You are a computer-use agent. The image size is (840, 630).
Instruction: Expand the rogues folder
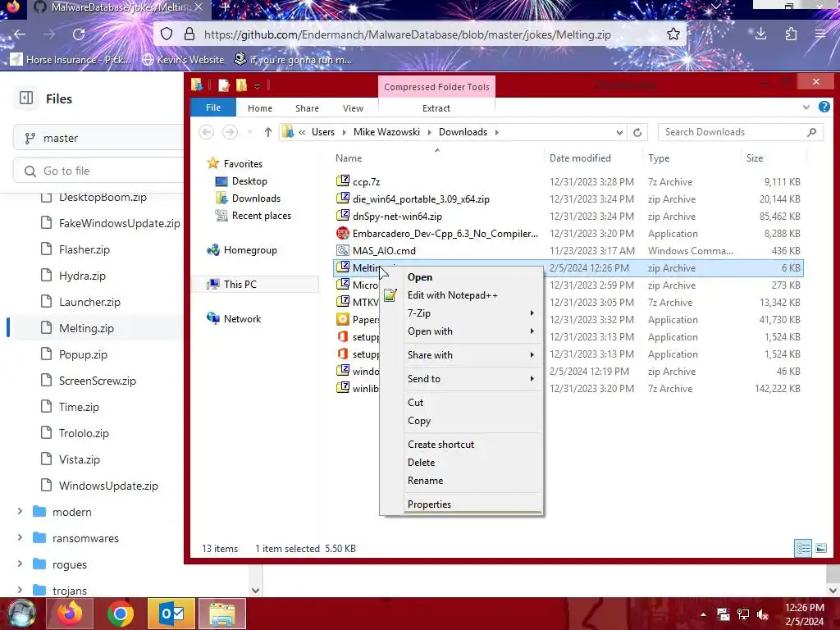tap(20, 564)
